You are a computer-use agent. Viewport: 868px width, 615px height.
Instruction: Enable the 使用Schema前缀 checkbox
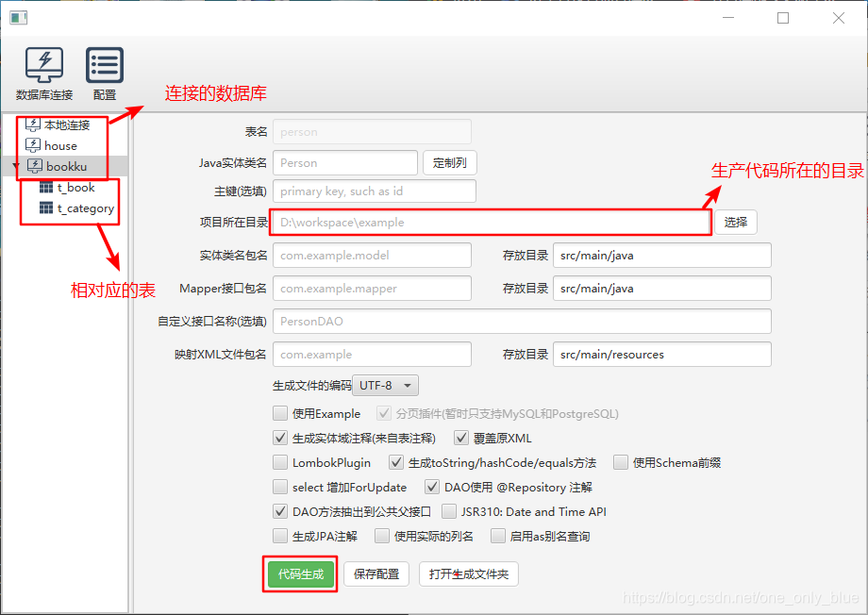(x=621, y=462)
